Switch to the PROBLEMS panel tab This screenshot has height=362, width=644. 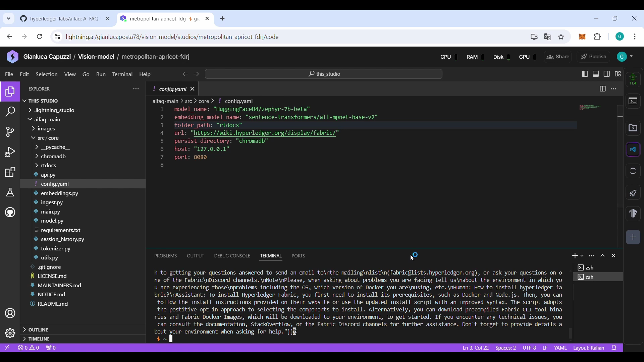165,256
